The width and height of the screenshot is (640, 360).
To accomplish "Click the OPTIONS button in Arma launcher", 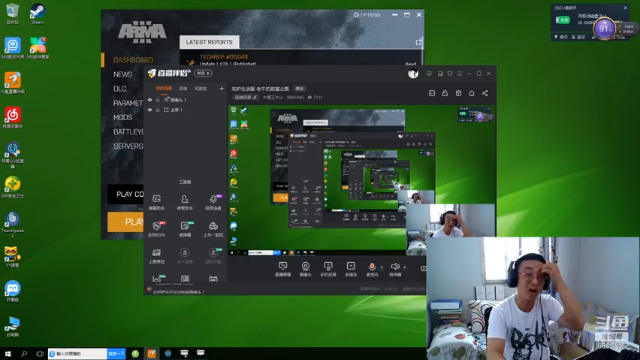I will [x=367, y=15].
